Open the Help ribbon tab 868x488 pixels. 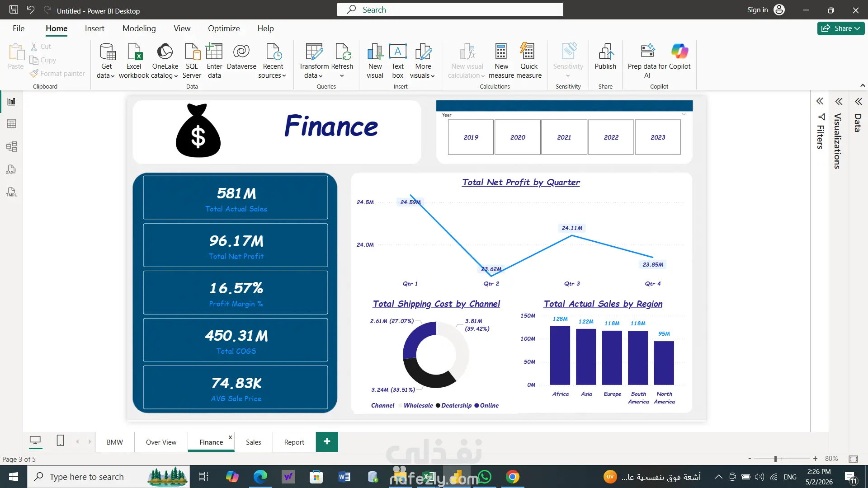coord(265,28)
